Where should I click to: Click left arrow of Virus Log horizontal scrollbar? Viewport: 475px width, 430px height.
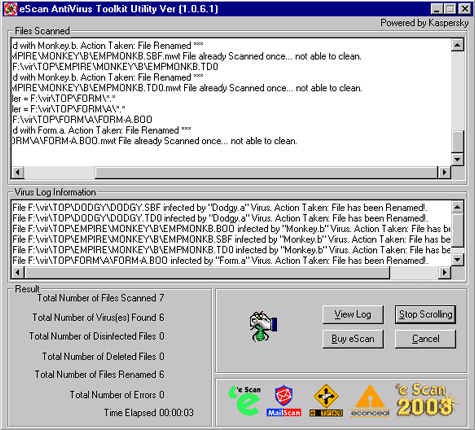[x=17, y=272]
